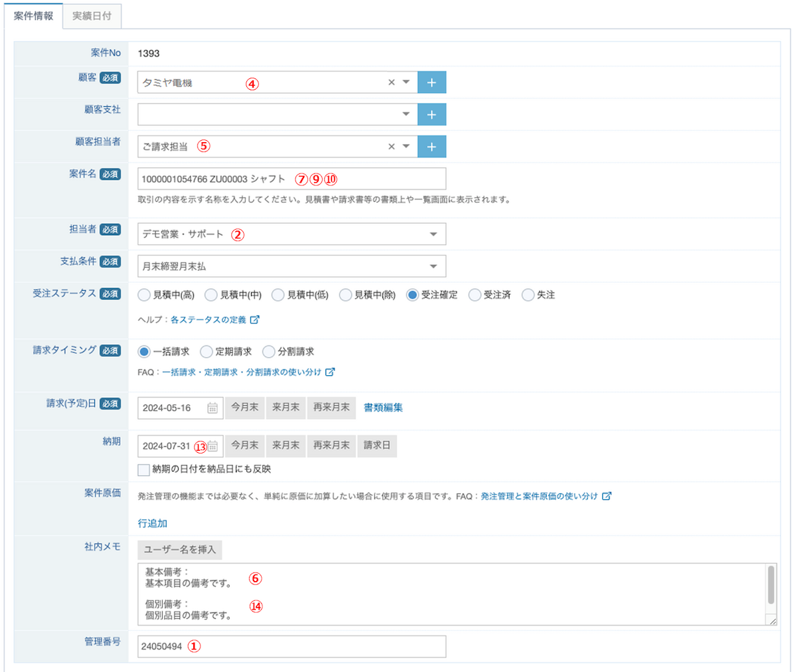Screen dimensions: 797x672
Task: Switch to the 実績日付 tab
Action: 92,16
